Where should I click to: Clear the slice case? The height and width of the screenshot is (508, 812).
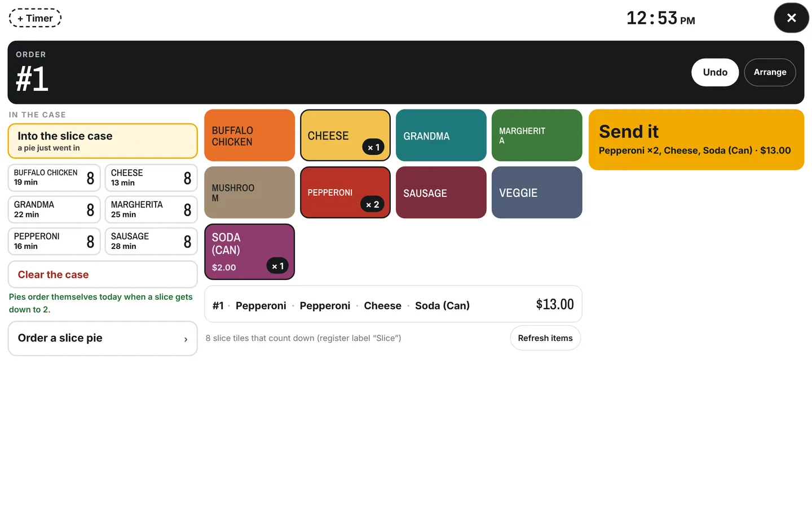click(x=103, y=275)
